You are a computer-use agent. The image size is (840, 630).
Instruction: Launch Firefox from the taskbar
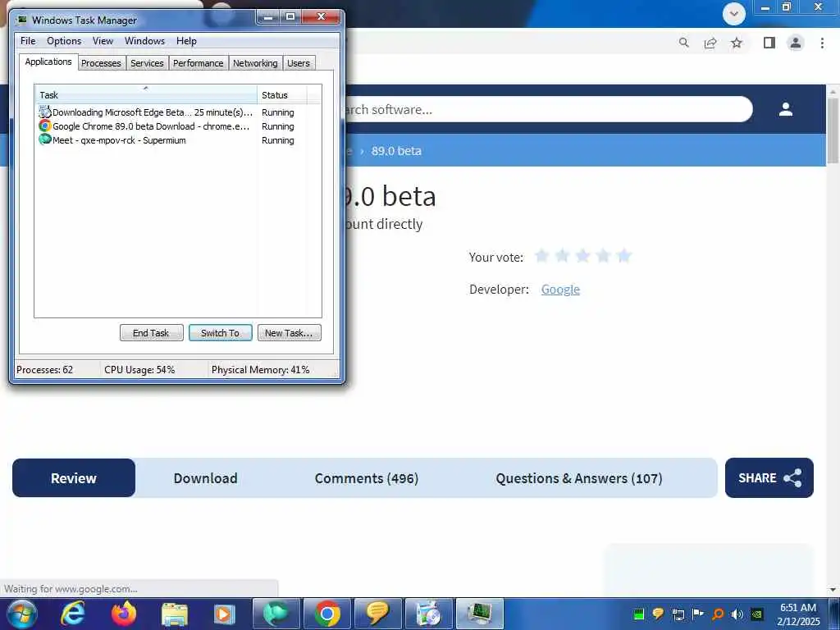pyautogui.click(x=124, y=614)
